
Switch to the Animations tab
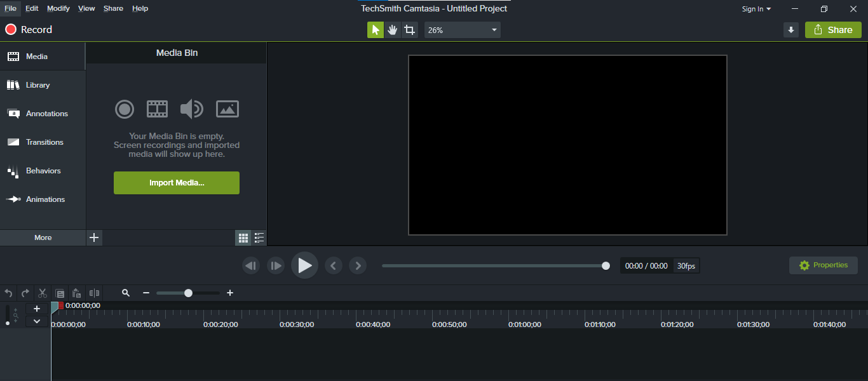(43, 199)
